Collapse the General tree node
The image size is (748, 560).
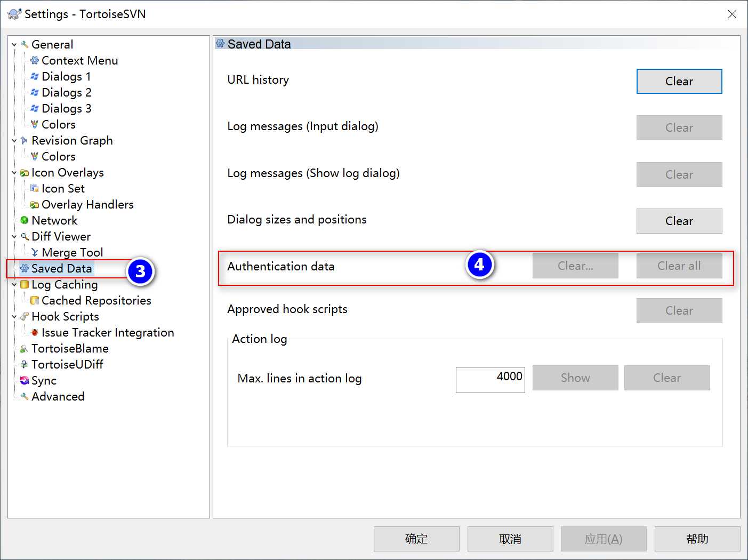pyautogui.click(x=14, y=45)
